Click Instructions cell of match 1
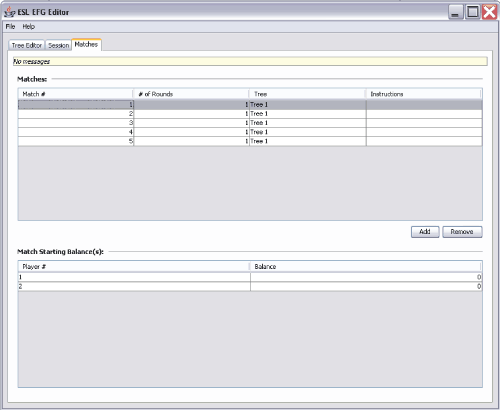The height and width of the screenshot is (410, 500). [424, 104]
